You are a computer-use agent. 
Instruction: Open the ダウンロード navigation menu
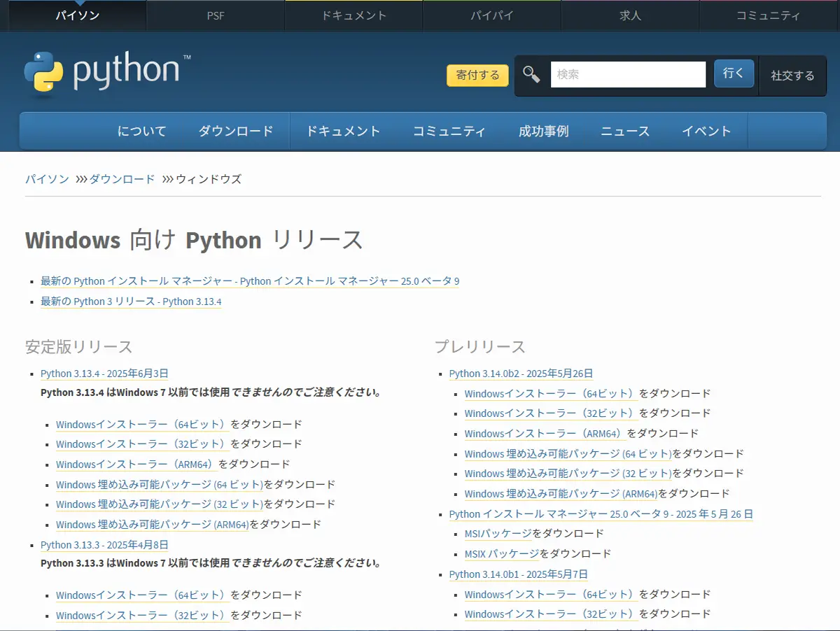(x=236, y=131)
